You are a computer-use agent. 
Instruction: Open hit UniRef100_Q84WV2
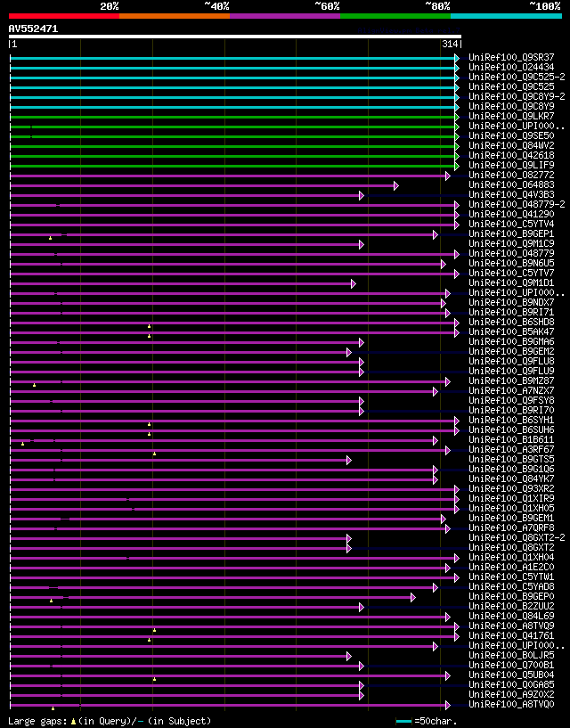[511, 146]
